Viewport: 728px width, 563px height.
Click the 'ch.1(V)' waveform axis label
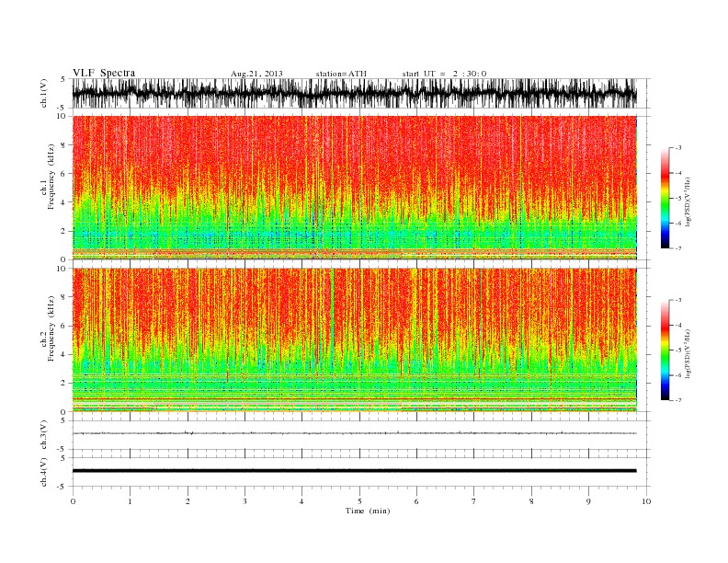(x=44, y=95)
